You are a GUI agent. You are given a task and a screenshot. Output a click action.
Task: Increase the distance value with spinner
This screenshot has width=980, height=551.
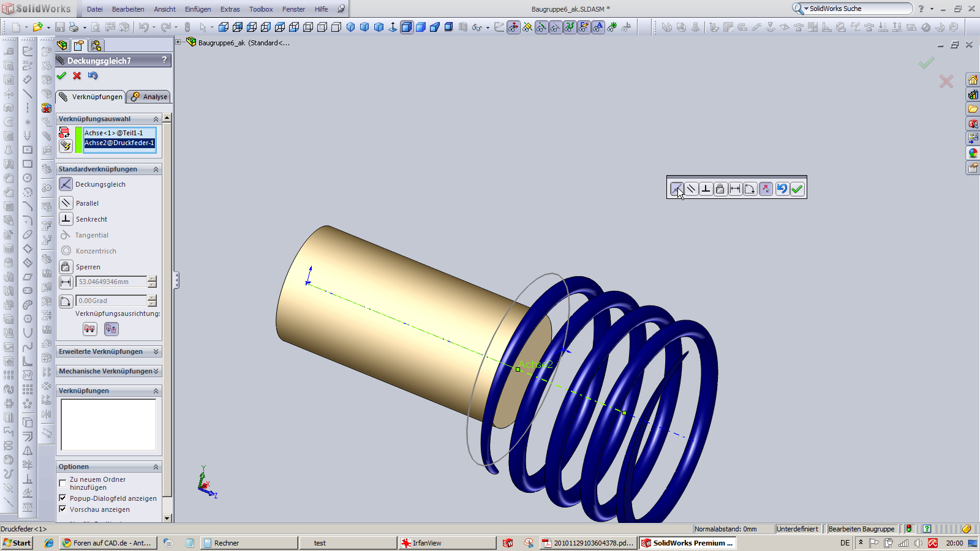click(x=152, y=279)
